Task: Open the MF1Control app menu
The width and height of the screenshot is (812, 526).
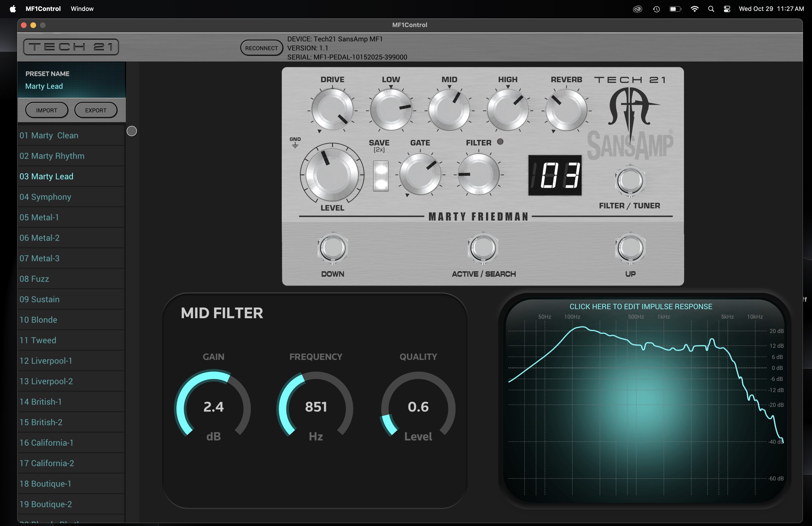Action: coord(43,9)
